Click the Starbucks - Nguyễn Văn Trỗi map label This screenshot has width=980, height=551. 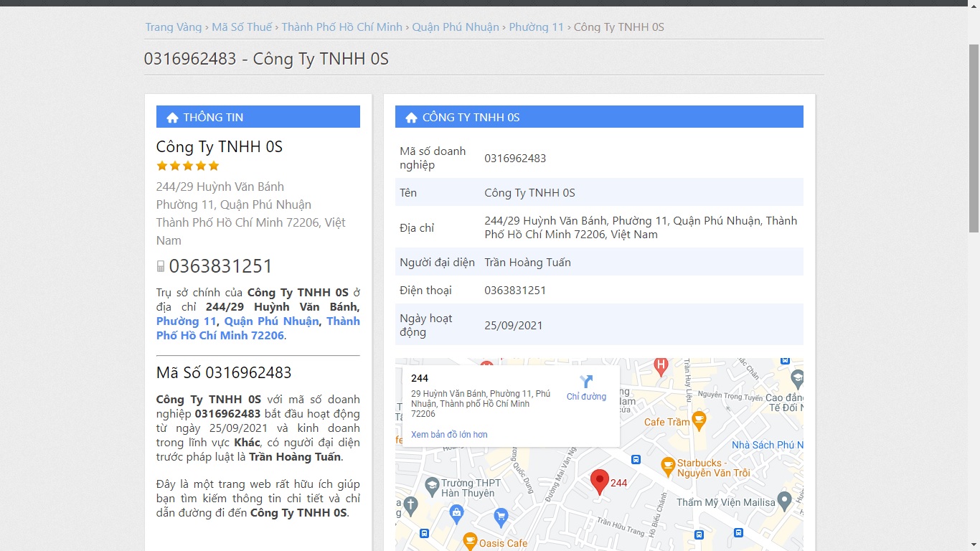[713, 468]
